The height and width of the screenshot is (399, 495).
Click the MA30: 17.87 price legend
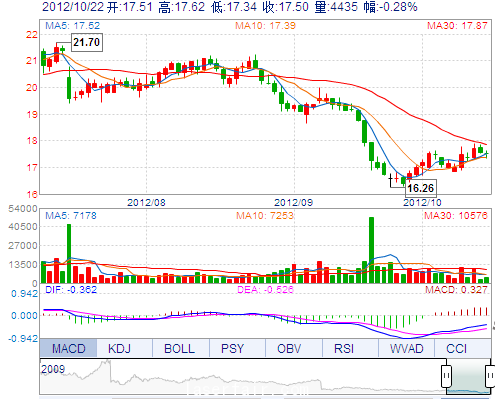tap(457, 26)
